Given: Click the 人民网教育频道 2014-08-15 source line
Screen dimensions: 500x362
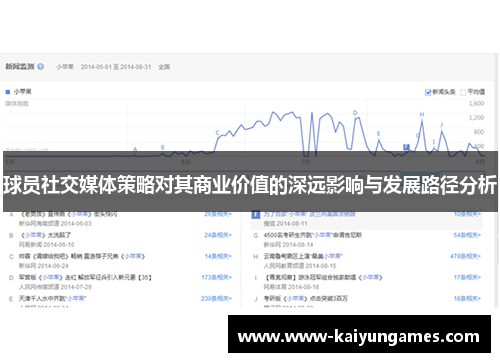Looking at the screenshot, I should point(300,266).
